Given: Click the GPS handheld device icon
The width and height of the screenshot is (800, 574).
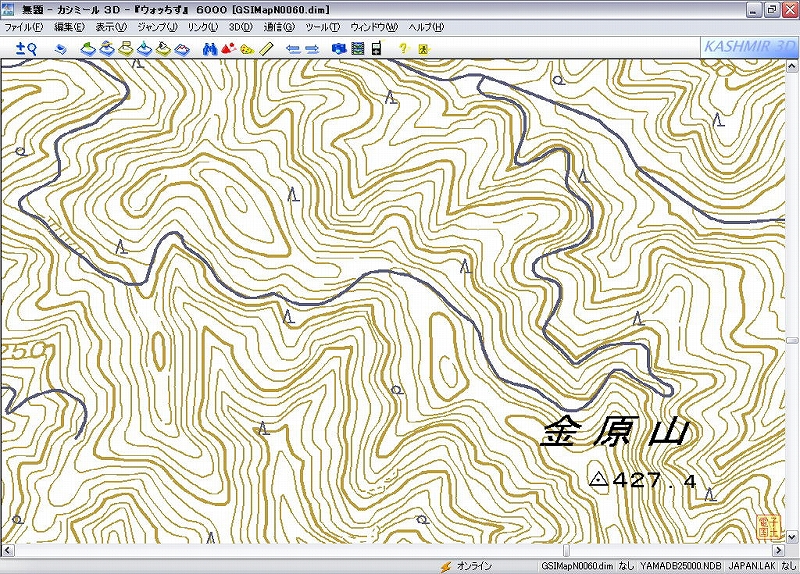Looking at the screenshot, I should 377,48.
